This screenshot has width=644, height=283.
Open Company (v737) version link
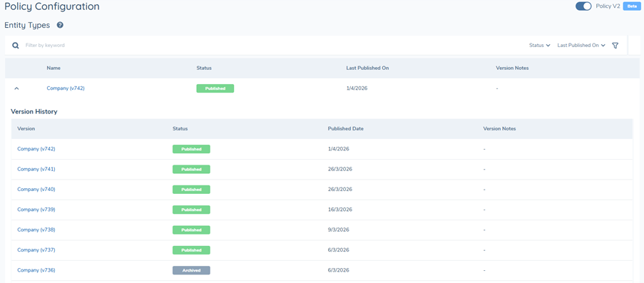tap(36, 249)
